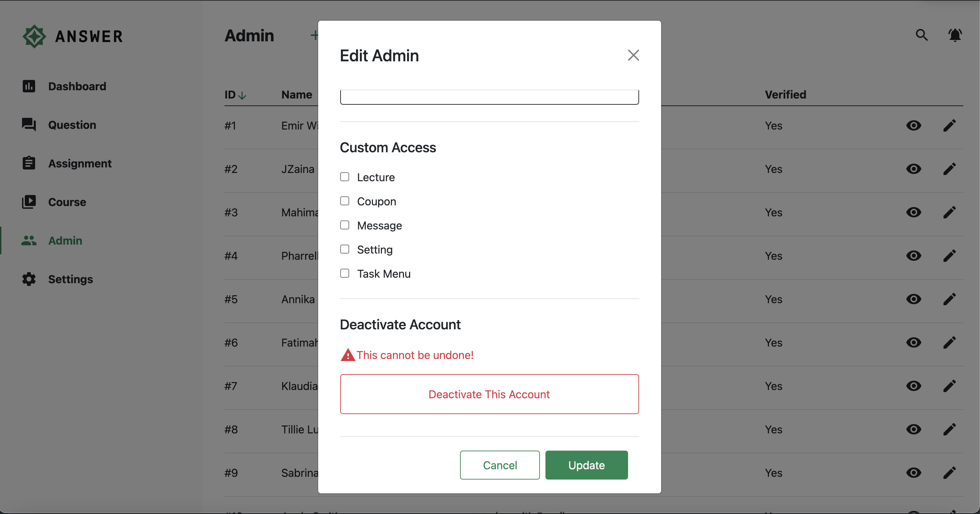
Task: Toggle the Setting access checkbox
Action: (x=345, y=249)
